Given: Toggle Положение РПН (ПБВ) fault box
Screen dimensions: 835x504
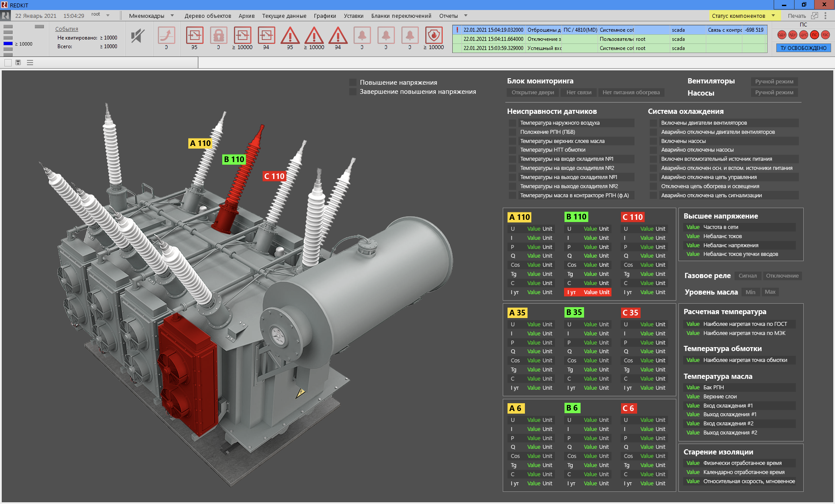Looking at the screenshot, I should (512, 132).
